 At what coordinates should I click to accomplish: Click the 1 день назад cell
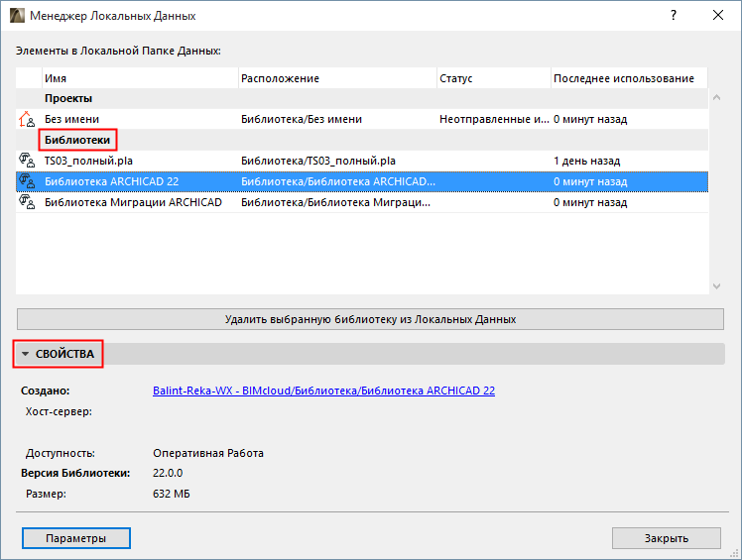[x=587, y=161]
